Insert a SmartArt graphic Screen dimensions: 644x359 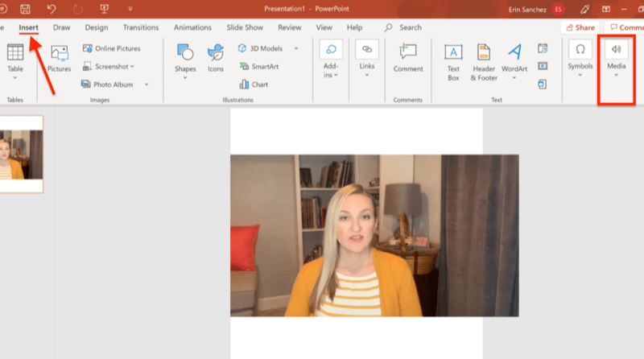(259, 67)
